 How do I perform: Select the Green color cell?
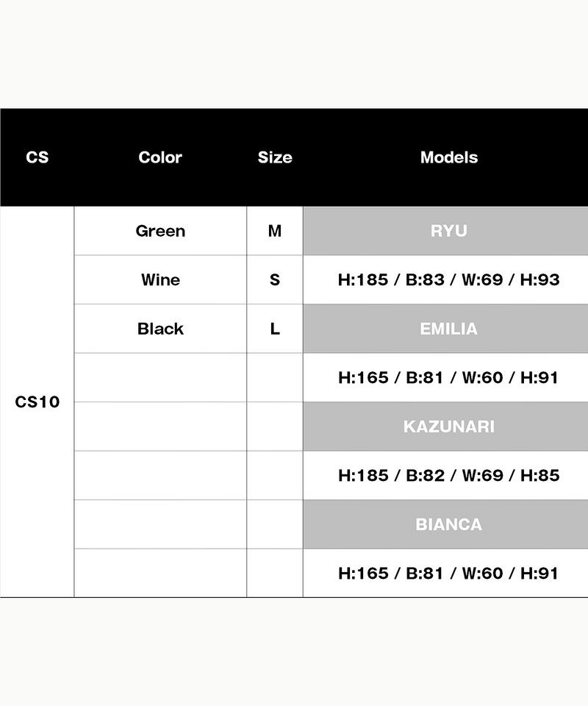160,231
